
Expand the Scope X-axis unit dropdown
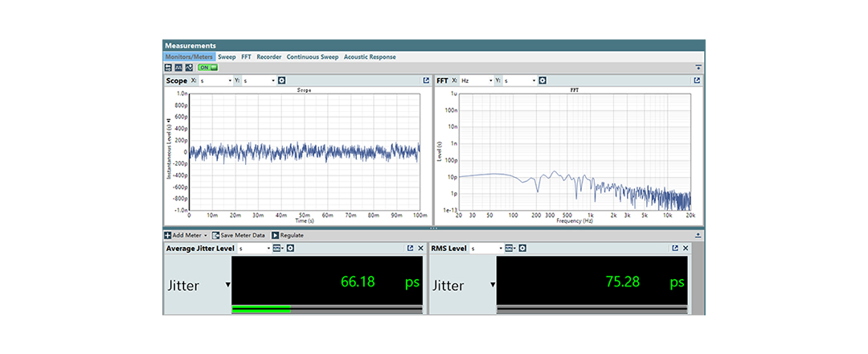point(230,80)
